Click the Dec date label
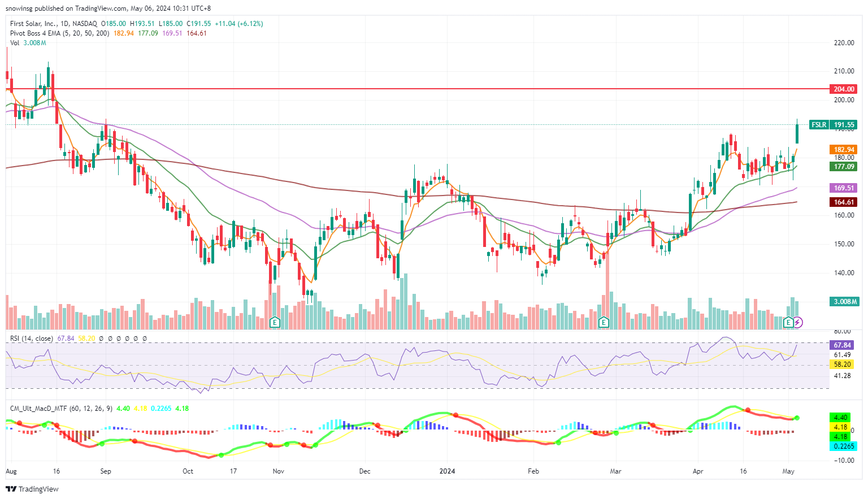868x499 pixels. pos(364,471)
